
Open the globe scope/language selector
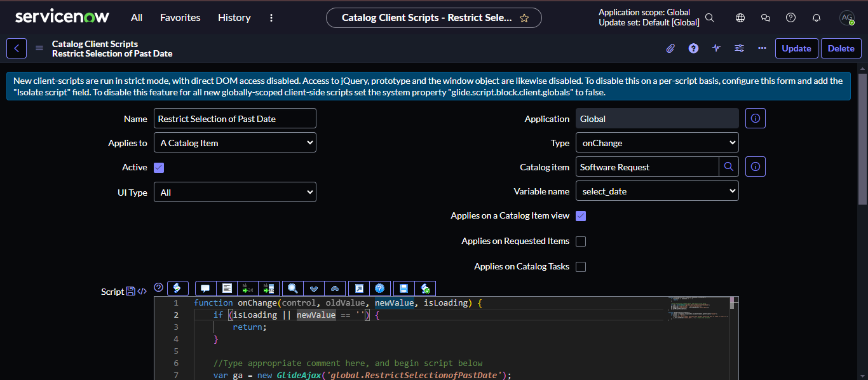tap(740, 18)
